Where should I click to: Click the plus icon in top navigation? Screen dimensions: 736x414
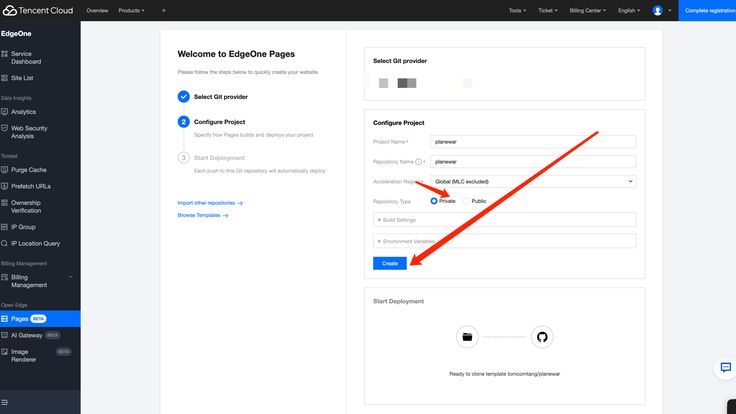tap(163, 10)
